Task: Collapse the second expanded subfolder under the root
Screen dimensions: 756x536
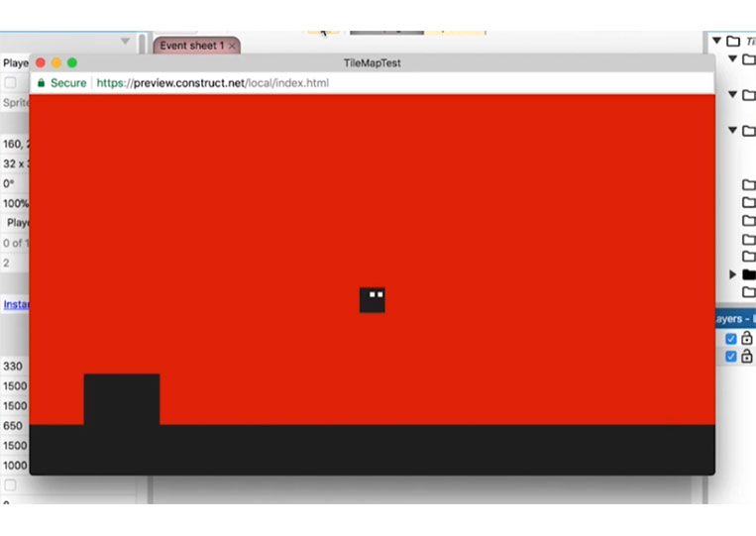Action: 733,94
